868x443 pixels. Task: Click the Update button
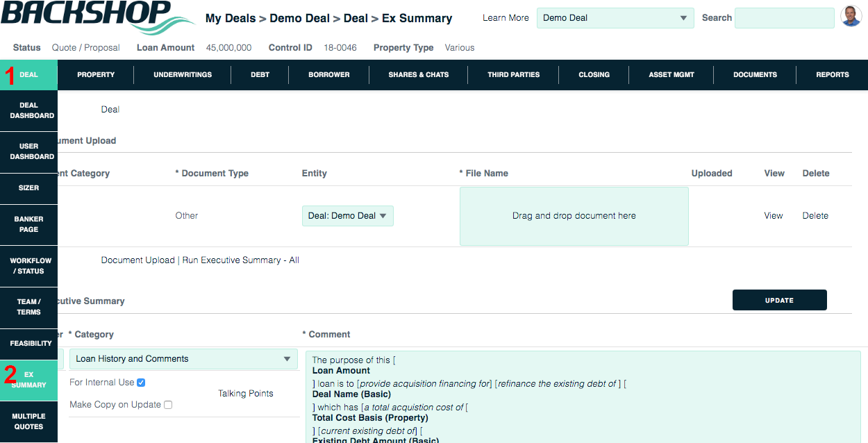pos(779,300)
